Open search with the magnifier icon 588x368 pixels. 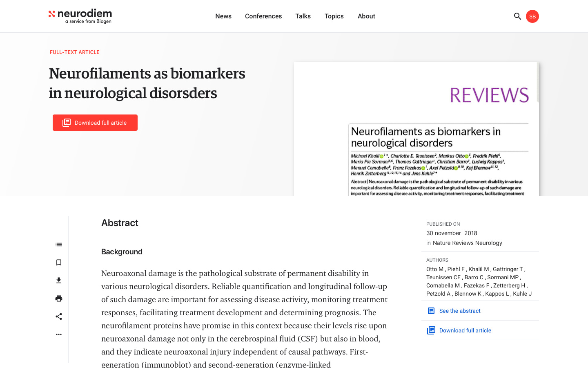517,16
